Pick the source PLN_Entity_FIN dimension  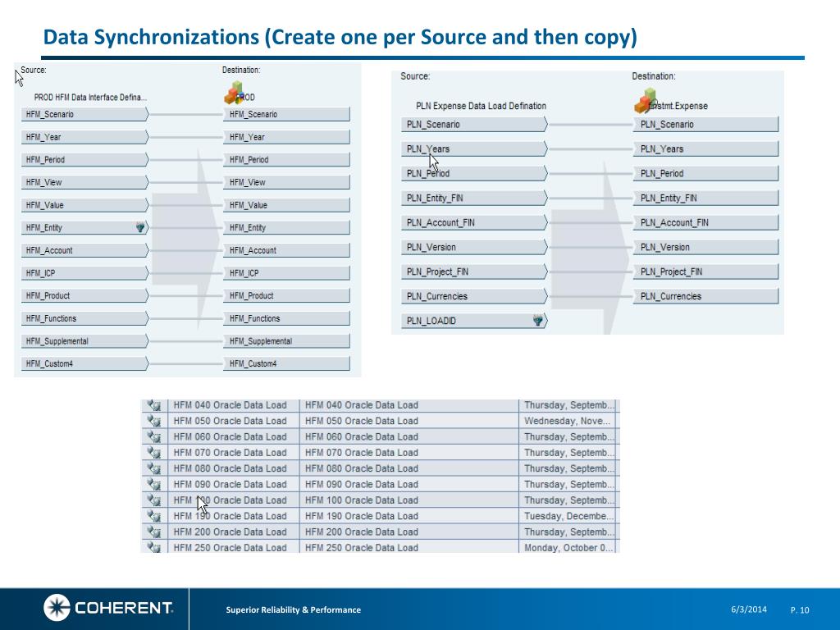pos(474,199)
